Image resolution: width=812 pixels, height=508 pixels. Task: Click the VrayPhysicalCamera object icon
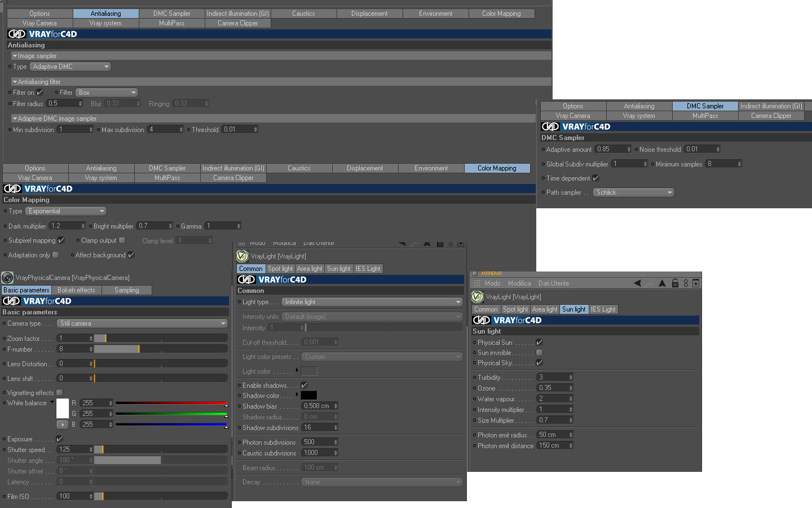(x=7, y=278)
